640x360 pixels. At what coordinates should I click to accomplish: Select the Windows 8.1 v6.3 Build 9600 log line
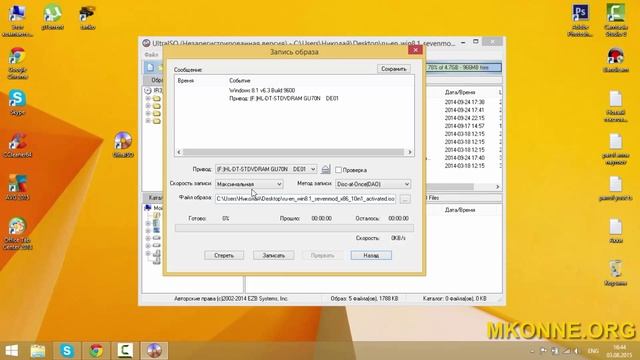pos(262,90)
